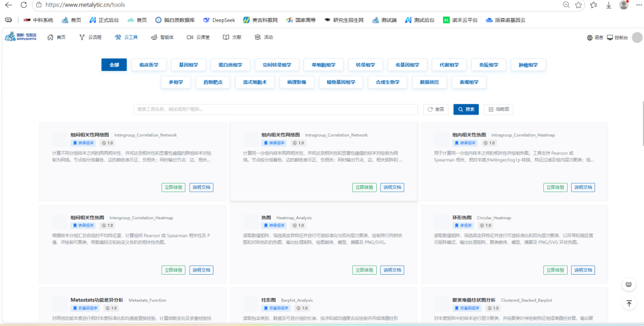Open the 研究生招生网 bookmark
Image resolution: width=644 pixels, height=326 pixels.
(x=344, y=20)
